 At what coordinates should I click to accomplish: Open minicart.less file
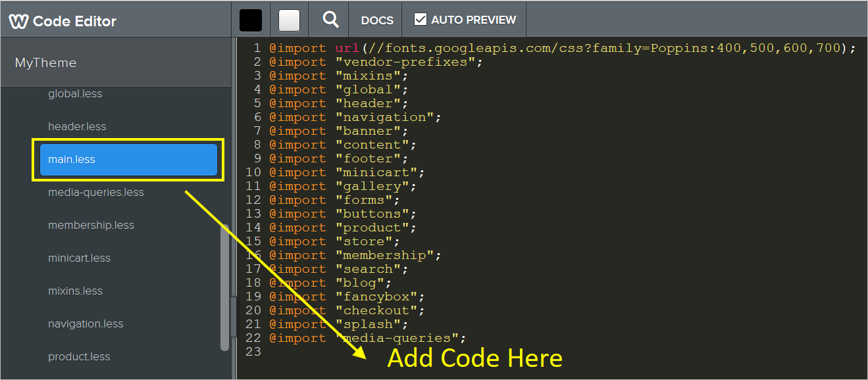(x=79, y=258)
